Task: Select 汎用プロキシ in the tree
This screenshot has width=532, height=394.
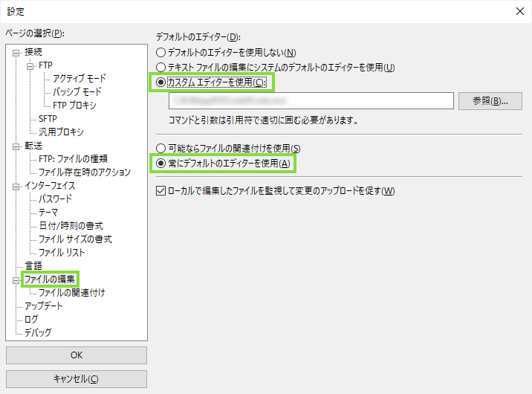Action: point(61,132)
